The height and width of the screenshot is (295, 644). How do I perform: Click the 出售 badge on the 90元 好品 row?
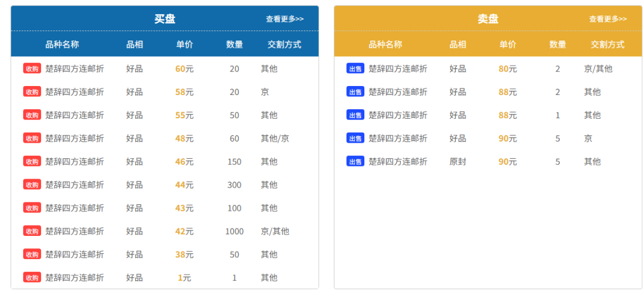click(x=355, y=138)
